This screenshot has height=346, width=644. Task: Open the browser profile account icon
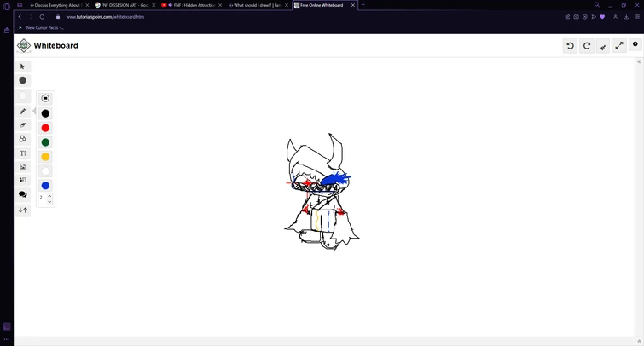[x=615, y=17]
